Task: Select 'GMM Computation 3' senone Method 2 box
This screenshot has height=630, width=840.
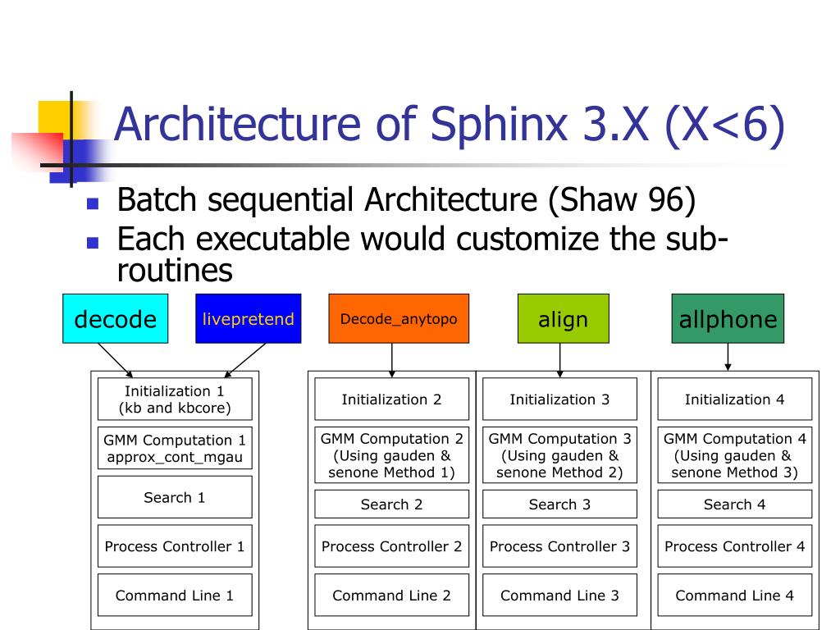Action: coord(559,455)
